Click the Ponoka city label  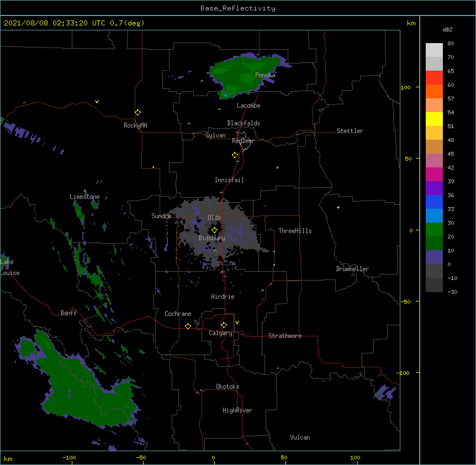[265, 75]
